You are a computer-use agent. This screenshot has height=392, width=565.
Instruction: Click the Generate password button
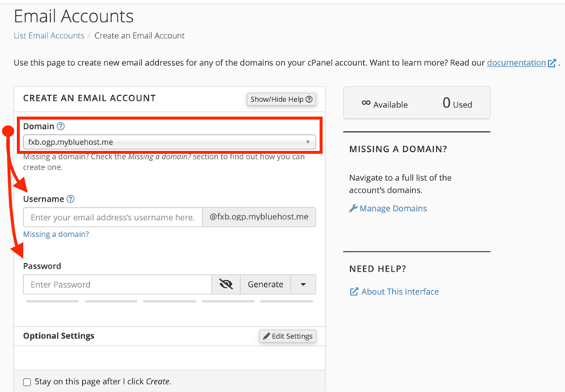coord(265,285)
